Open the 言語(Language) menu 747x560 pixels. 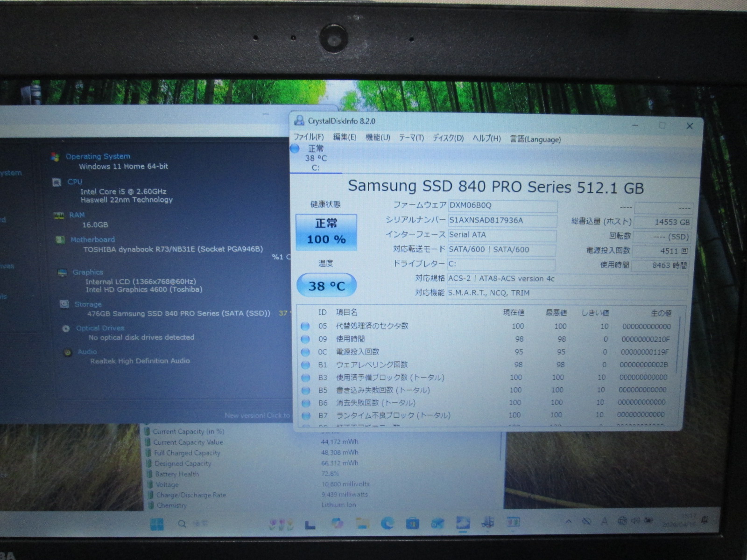click(x=535, y=139)
